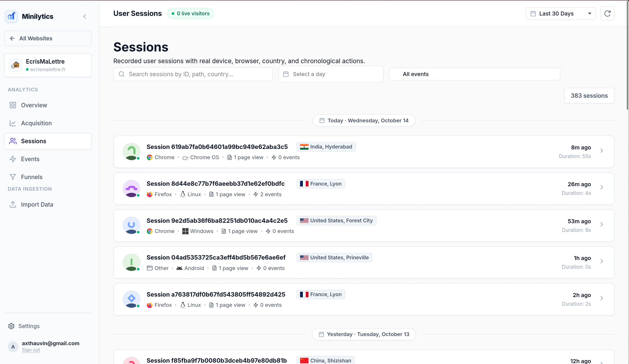Viewport: 629px width, 364px height.
Task: Navigate to Acquisition section
Action: click(x=48, y=123)
